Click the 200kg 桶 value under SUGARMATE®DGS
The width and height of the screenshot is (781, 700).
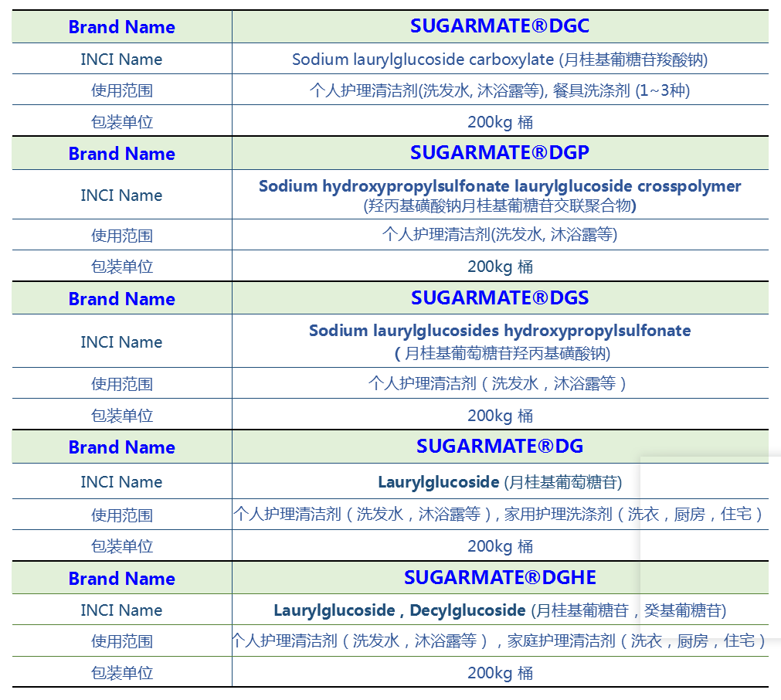click(x=500, y=416)
